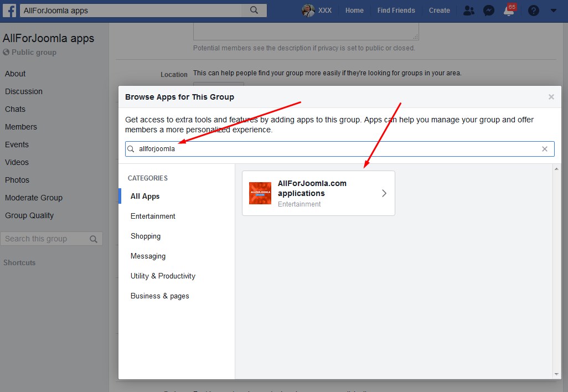This screenshot has height=392, width=568.
Task: Click the app search input field
Action: coord(332,149)
